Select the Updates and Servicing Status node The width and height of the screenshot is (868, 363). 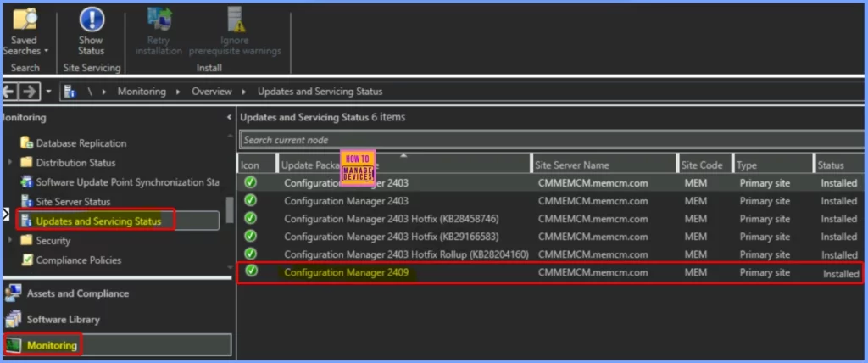click(98, 221)
